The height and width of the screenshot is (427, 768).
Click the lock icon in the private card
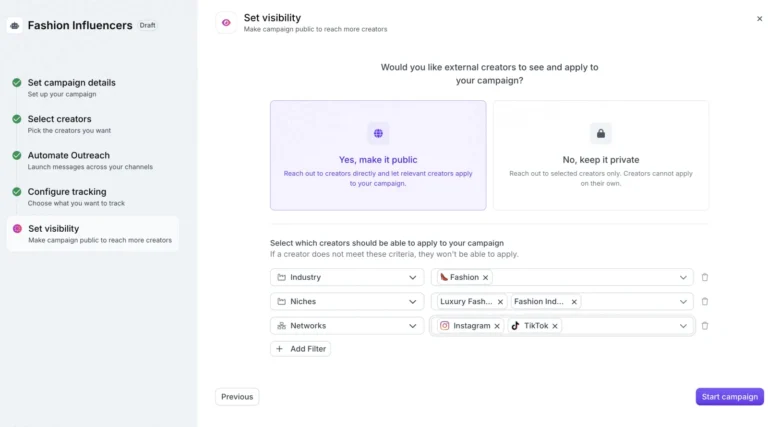click(600, 133)
